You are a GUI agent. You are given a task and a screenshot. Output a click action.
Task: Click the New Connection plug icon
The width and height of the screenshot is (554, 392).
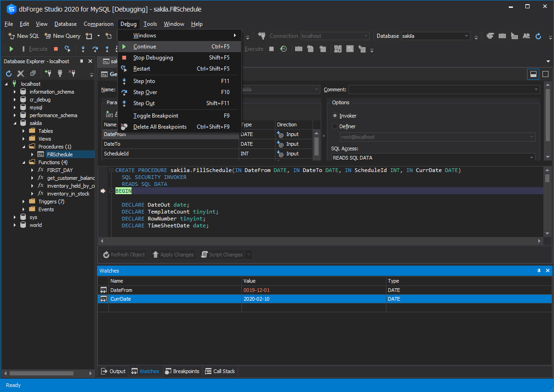pyautogui.click(x=48, y=73)
